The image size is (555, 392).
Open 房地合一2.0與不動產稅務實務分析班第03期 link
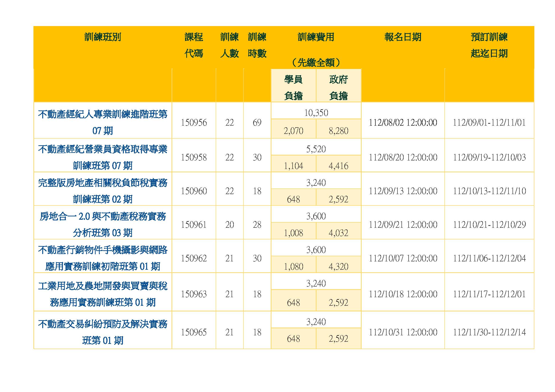pyautogui.click(x=103, y=224)
